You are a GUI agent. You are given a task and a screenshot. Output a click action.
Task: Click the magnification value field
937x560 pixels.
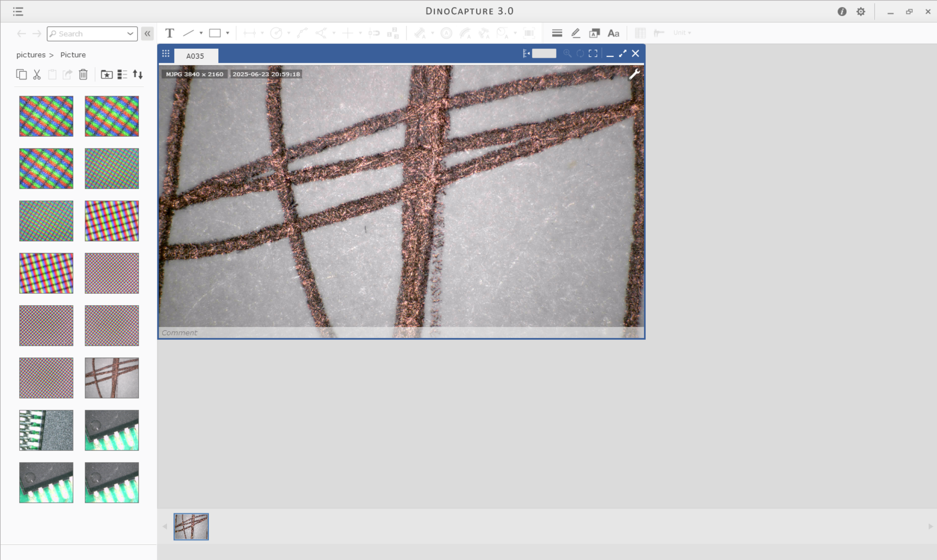point(544,54)
